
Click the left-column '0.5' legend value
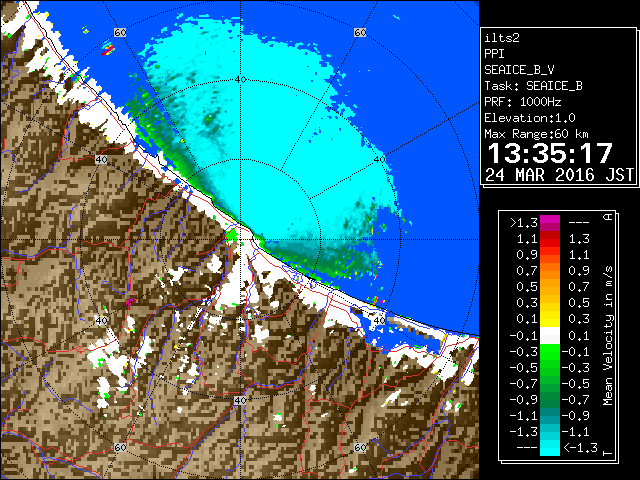(527, 287)
